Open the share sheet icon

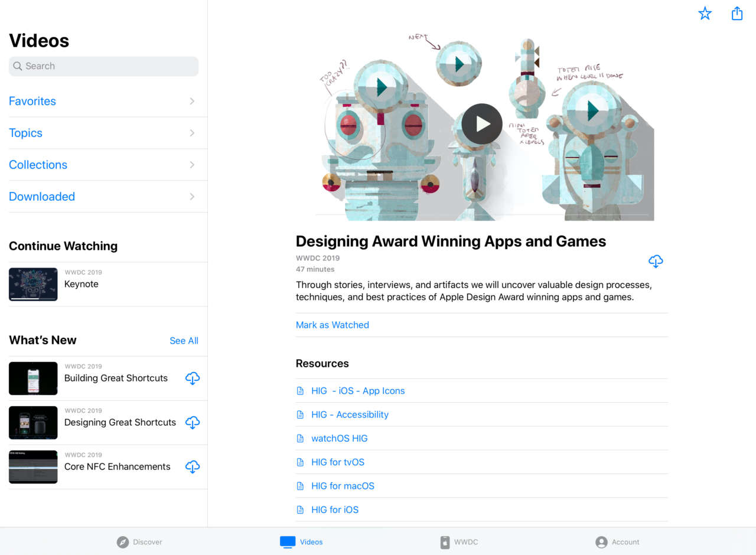[737, 13]
